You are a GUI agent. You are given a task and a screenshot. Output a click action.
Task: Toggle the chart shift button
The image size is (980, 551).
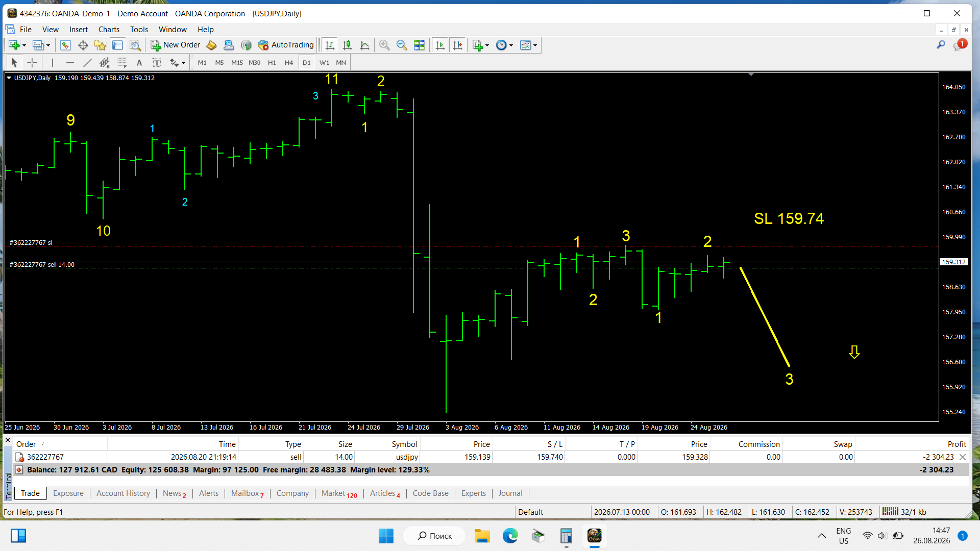[x=458, y=45]
